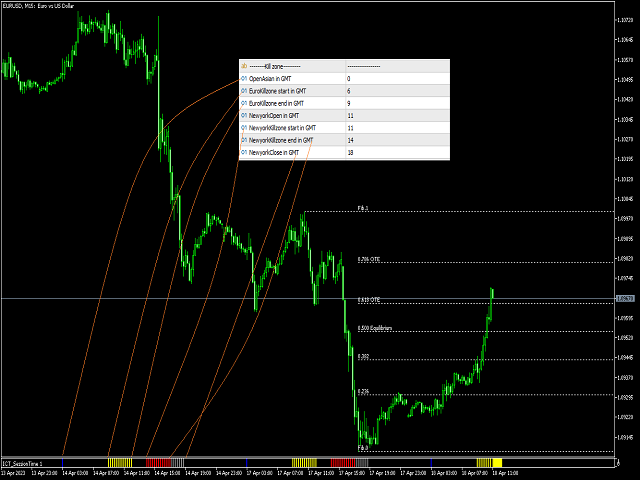Click the integer icon beside EuroKillzone end in GMT
This screenshot has width=640, height=480.
pos(244,103)
